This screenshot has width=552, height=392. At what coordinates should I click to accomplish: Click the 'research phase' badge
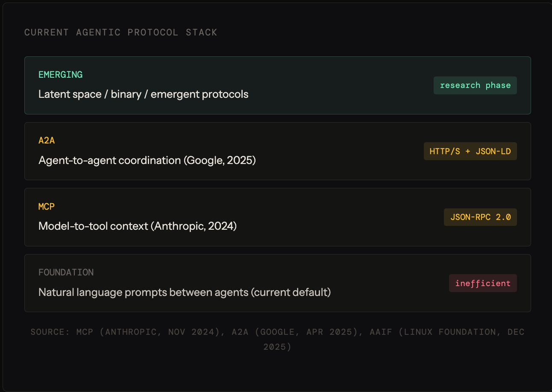[x=475, y=85]
